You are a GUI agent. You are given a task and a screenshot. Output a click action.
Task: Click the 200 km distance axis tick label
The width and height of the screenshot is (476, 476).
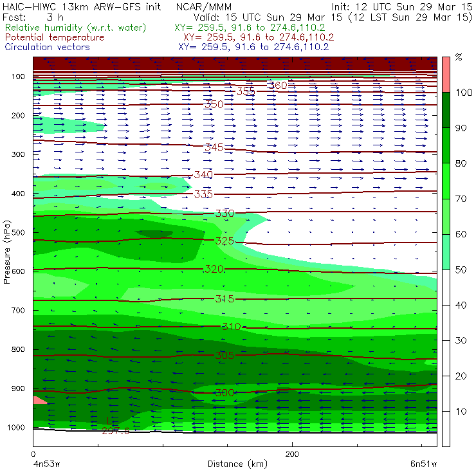coord(292,454)
